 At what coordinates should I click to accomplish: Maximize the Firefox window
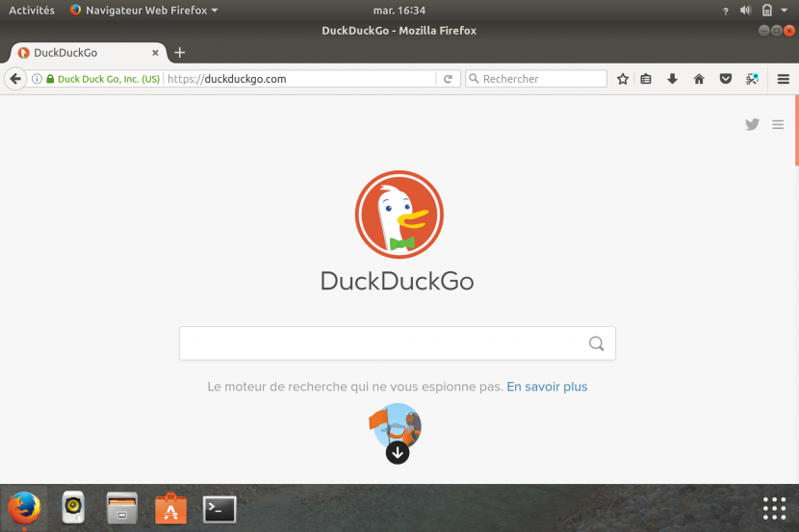click(x=776, y=31)
